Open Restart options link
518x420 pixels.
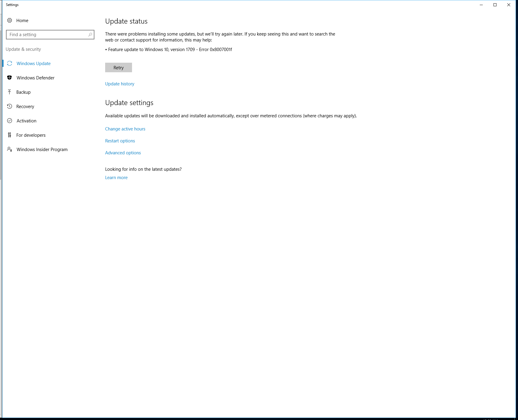click(120, 141)
